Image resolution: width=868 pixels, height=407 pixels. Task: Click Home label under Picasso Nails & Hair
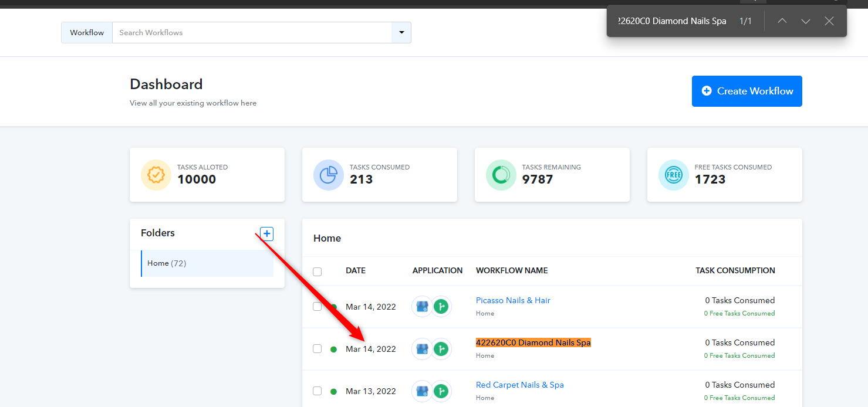pyautogui.click(x=485, y=313)
